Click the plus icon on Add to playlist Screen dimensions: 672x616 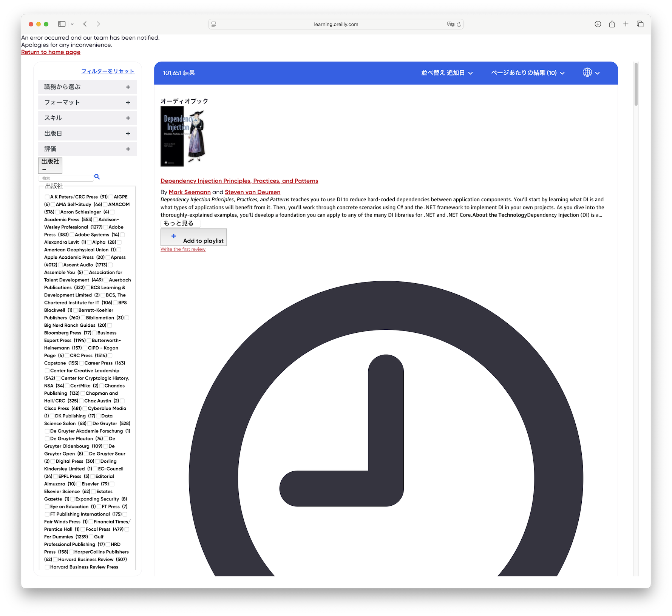coord(174,236)
